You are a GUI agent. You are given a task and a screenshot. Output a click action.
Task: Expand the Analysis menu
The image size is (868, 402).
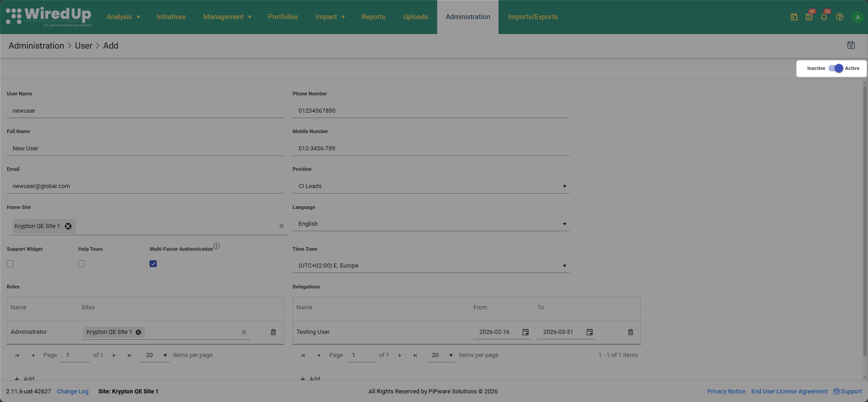[123, 17]
